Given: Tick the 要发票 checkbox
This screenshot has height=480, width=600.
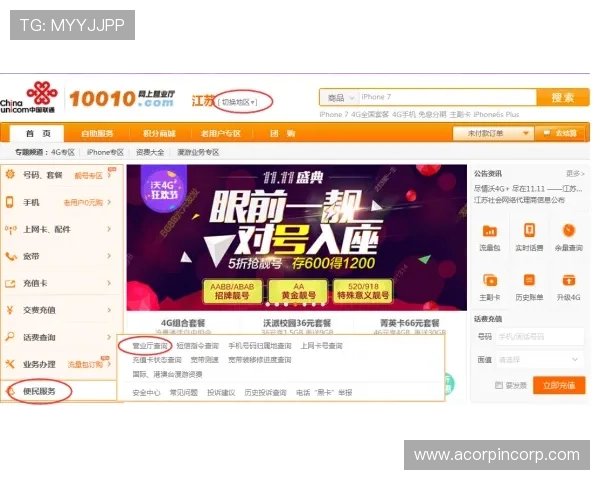Looking at the screenshot, I should click(x=499, y=385).
